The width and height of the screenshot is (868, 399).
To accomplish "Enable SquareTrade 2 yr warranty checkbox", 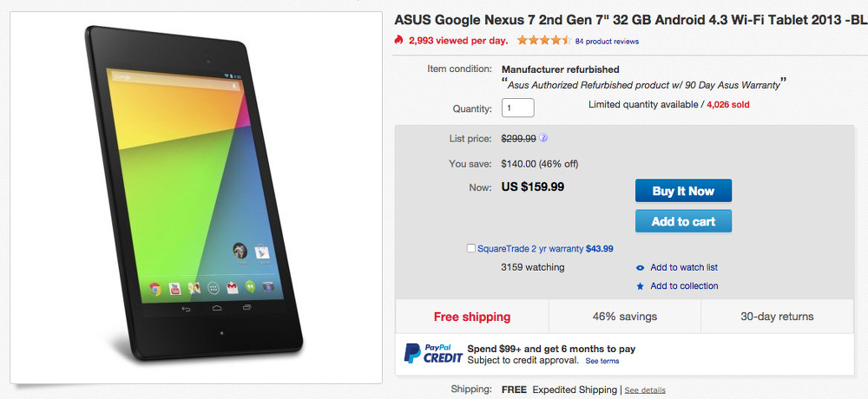I will pos(471,249).
